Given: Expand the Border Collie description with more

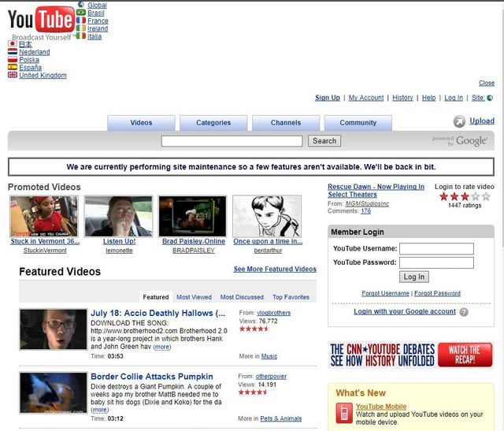Looking at the screenshot, I should (100, 410).
